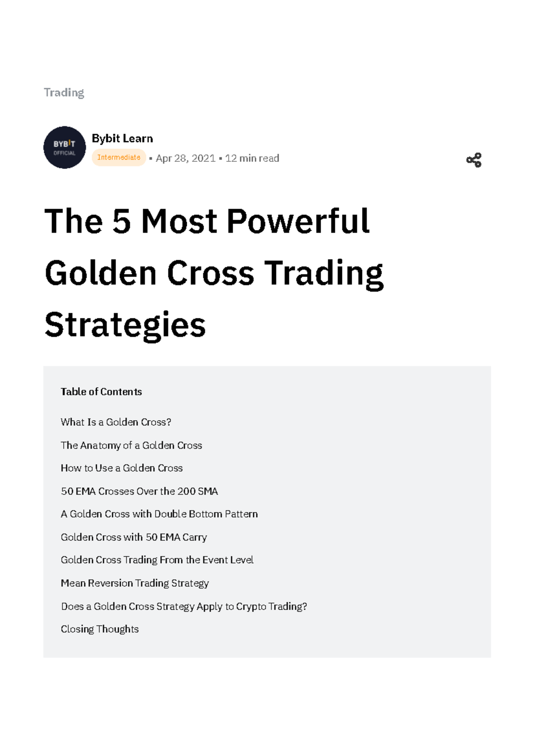The image size is (535, 756).
Task: Select 'Does a Golden Cross Strategy Apply to Crypto Trading?'
Action: (x=184, y=606)
